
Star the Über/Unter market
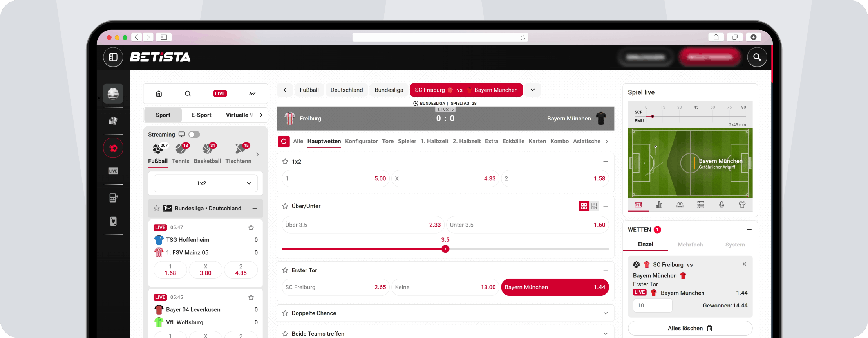[285, 206]
